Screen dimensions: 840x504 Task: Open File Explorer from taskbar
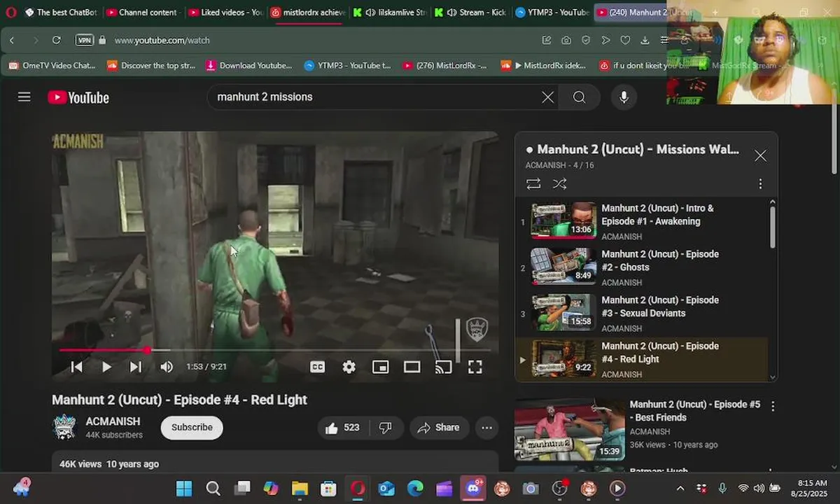[x=300, y=488]
